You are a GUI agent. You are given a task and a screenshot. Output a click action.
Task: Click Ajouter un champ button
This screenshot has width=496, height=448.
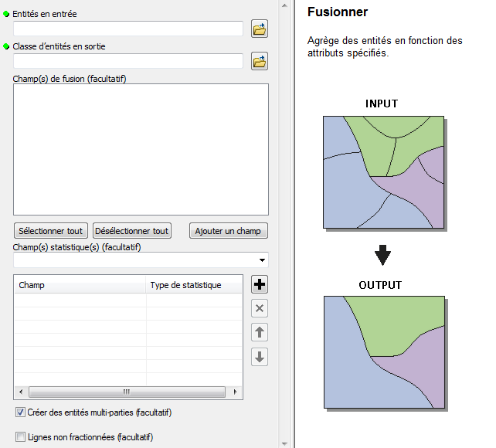228,231
